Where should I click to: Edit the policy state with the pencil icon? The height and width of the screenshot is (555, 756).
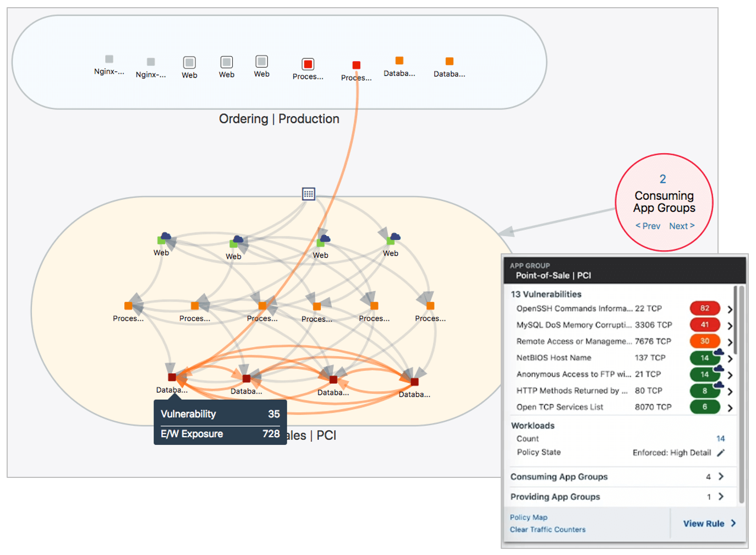(x=721, y=453)
